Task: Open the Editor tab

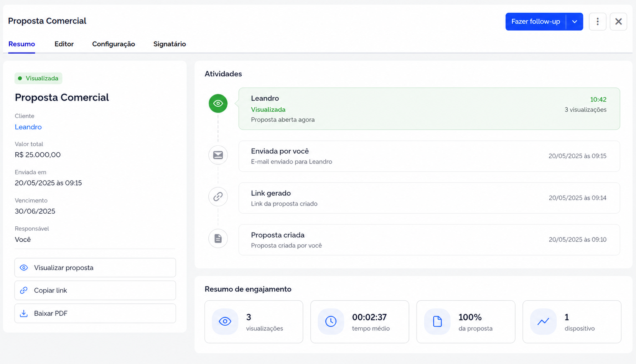Action: [64, 44]
